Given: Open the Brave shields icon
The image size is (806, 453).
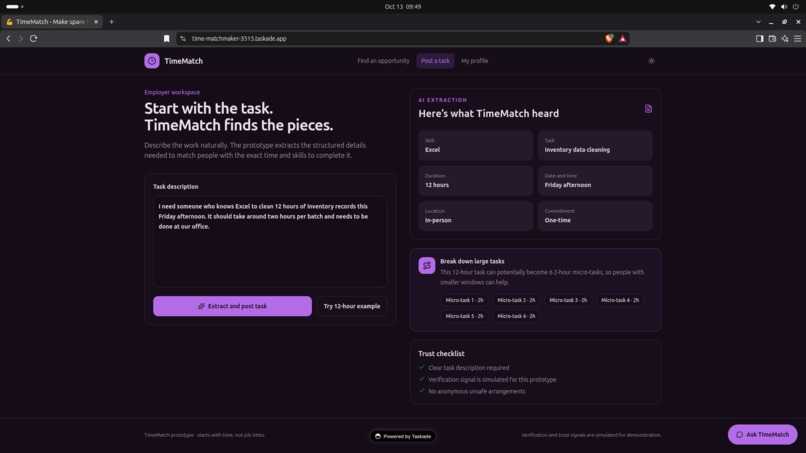Looking at the screenshot, I should click(x=609, y=39).
